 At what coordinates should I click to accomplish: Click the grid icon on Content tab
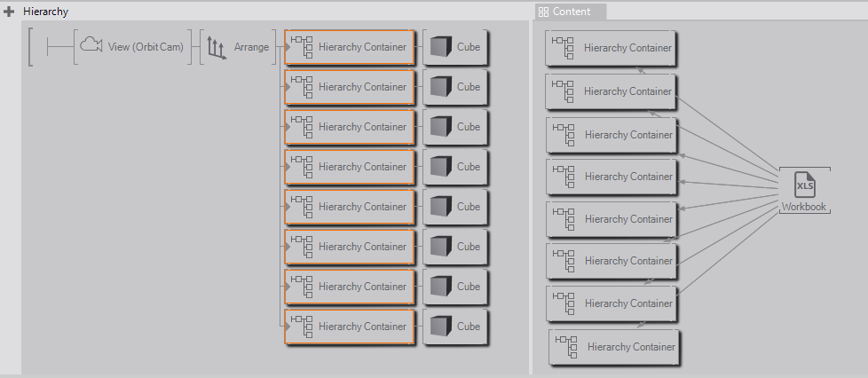(544, 12)
